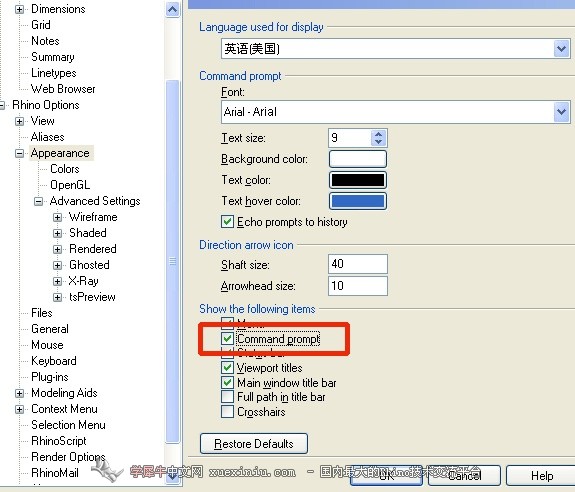Expand the Rendered display mode node

[x=57, y=249]
